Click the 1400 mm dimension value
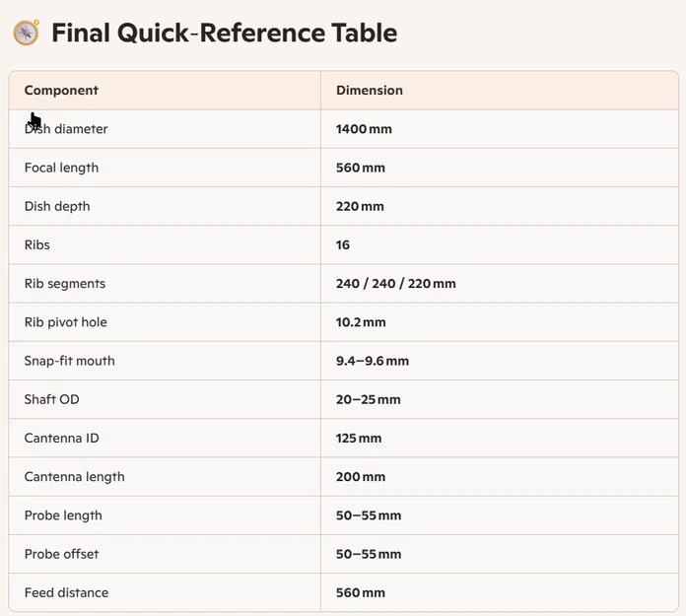 pos(364,129)
